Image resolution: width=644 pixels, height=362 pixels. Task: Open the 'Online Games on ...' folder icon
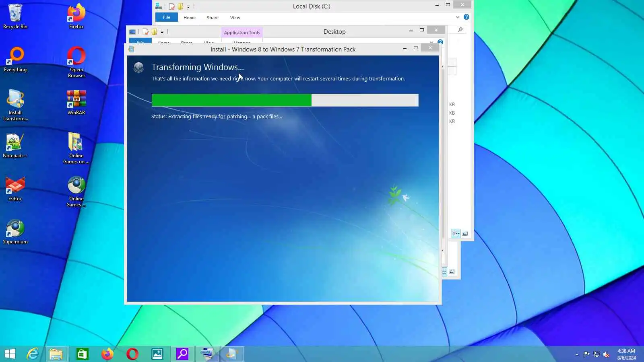(76, 148)
